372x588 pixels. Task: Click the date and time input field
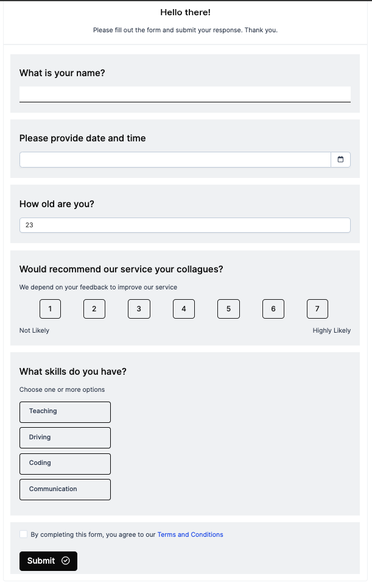coord(175,160)
